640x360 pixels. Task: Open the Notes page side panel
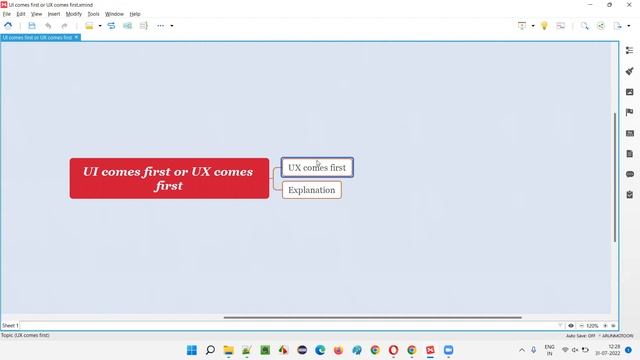[x=630, y=153]
